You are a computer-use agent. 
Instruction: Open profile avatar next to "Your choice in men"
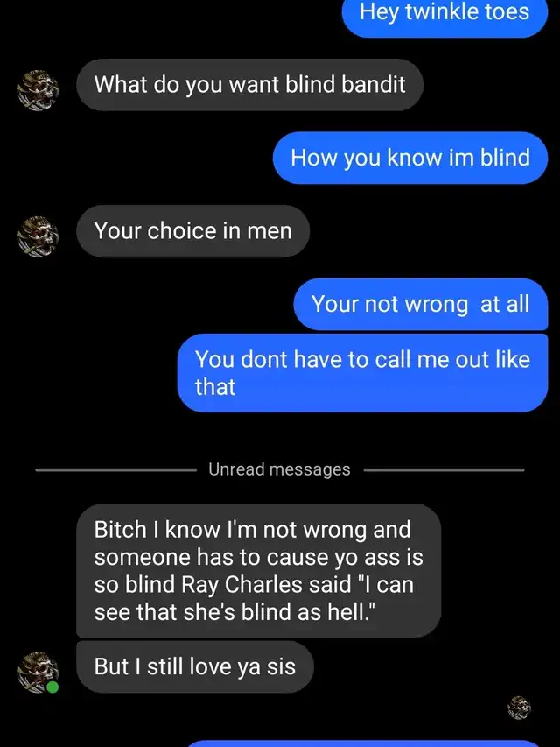tap(38, 236)
